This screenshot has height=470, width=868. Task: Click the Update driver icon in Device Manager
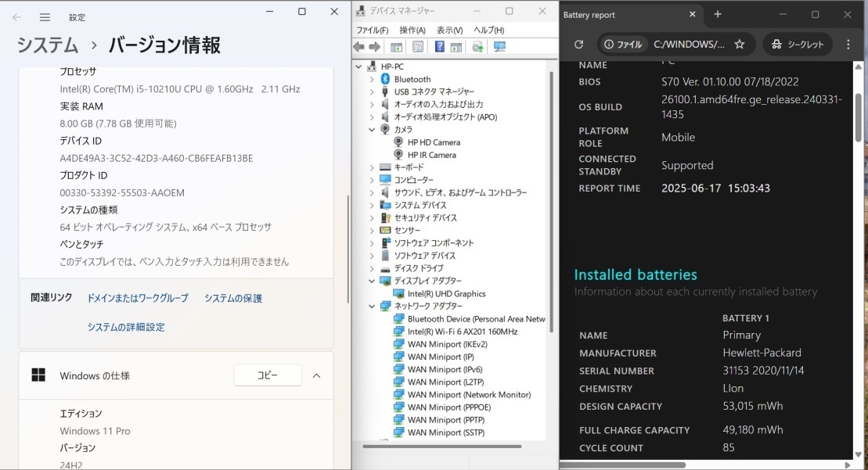coord(477,47)
